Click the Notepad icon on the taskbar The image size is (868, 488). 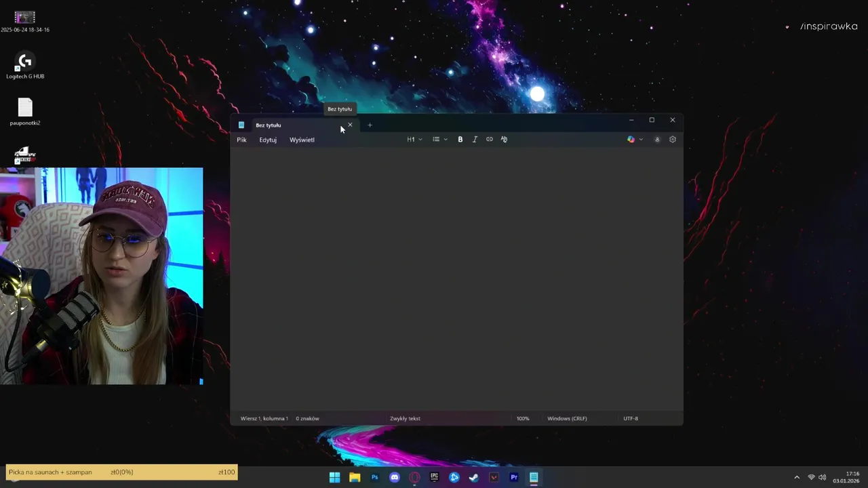[x=534, y=478]
